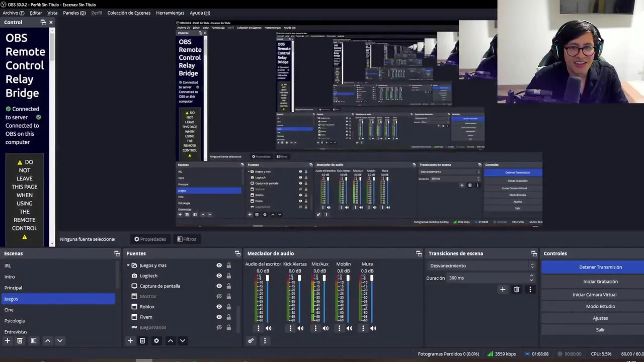Open the Vista menu

(x=52, y=13)
